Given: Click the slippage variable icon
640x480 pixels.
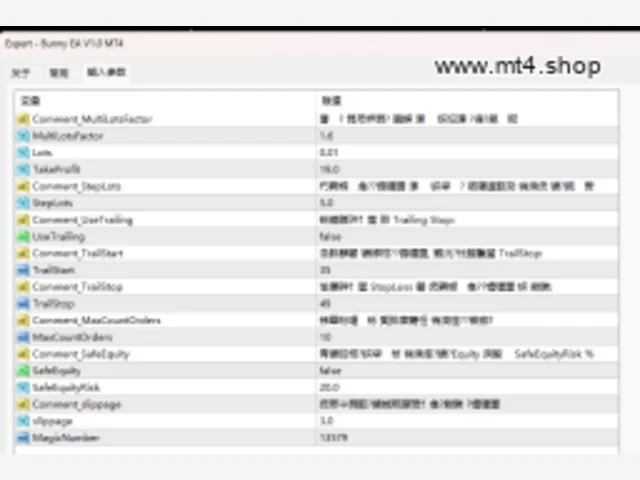Looking at the screenshot, I should [x=23, y=421].
